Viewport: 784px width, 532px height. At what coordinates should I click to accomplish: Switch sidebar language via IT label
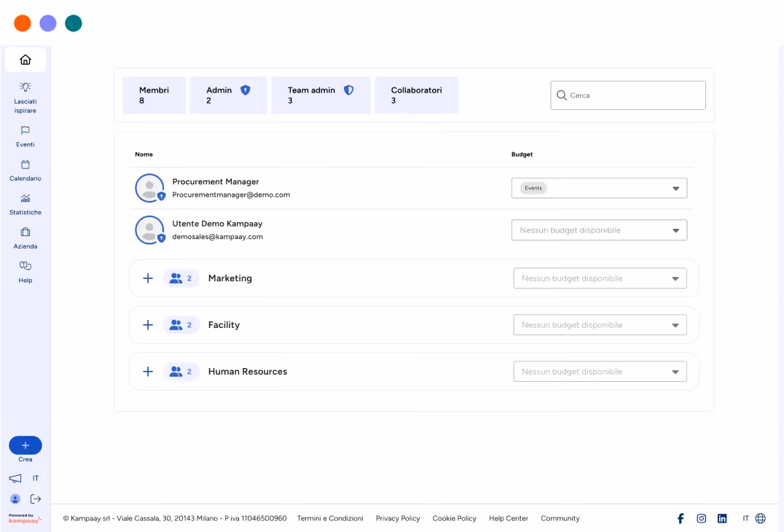pyautogui.click(x=36, y=479)
